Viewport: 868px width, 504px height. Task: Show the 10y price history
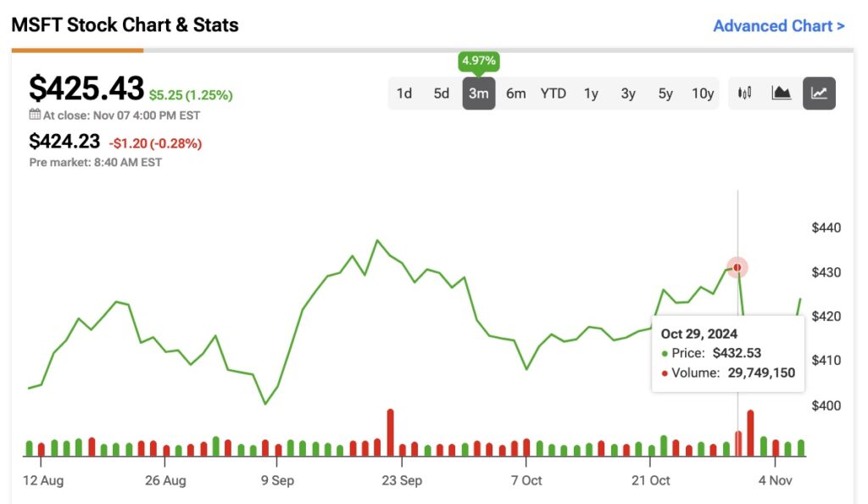click(703, 93)
